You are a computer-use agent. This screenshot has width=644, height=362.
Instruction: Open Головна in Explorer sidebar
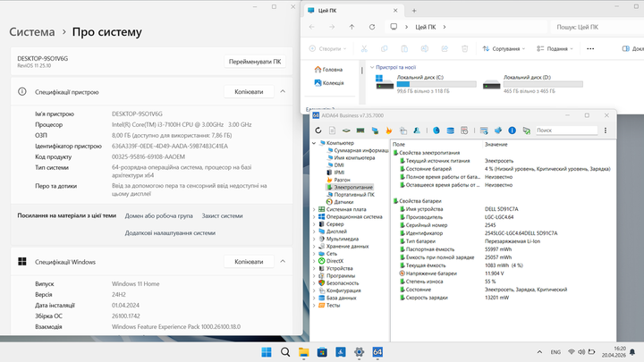tap(328, 70)
